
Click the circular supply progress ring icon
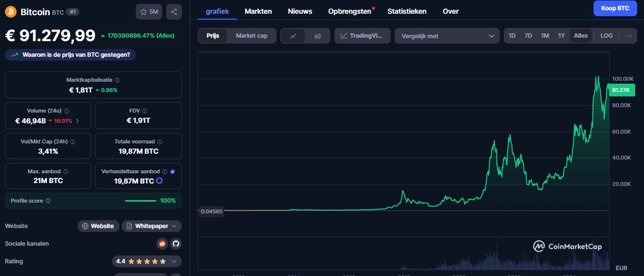tap(159, 181)
